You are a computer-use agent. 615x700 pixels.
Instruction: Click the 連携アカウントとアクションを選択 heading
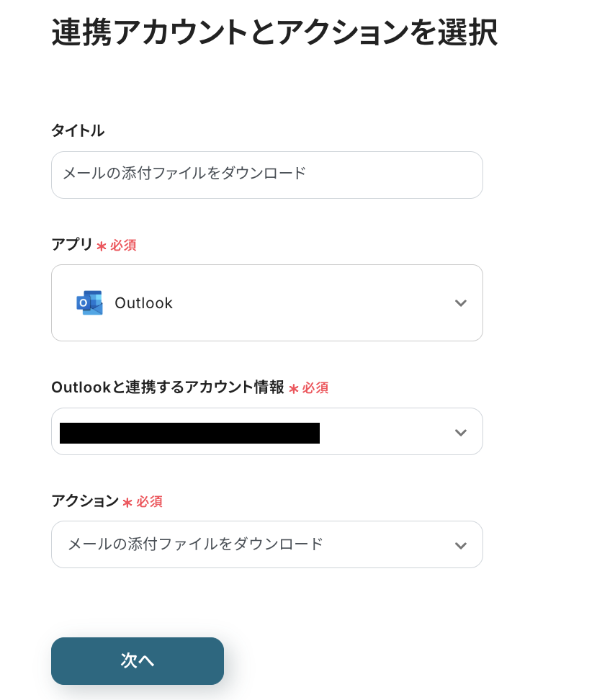274,33
